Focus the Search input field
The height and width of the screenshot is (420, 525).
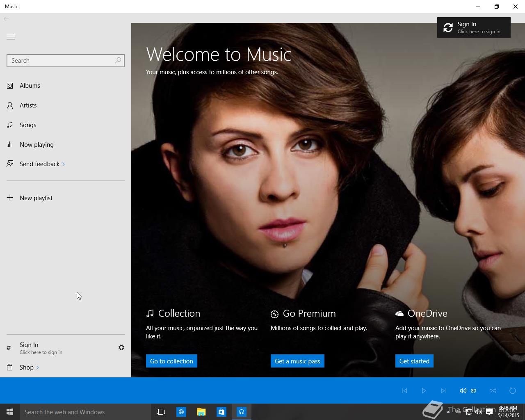[66, 61]
